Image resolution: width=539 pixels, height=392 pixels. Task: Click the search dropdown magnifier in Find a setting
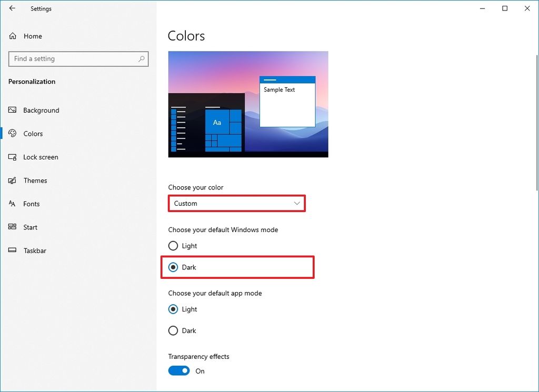click(x=141, y=58)
